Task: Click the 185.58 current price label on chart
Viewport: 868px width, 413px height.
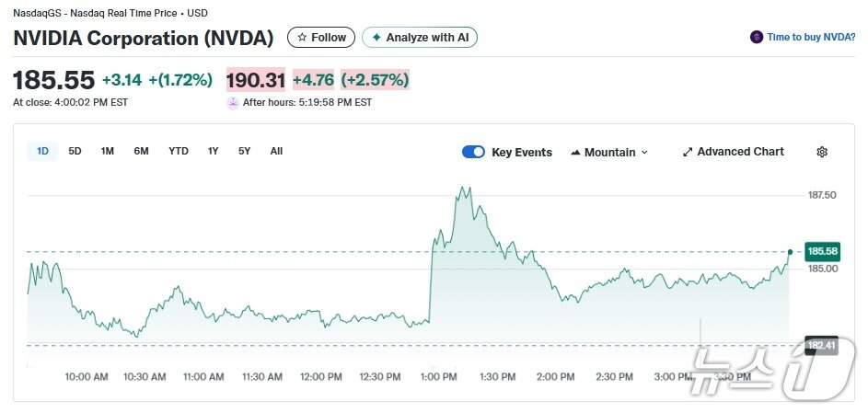Action: 821,251
